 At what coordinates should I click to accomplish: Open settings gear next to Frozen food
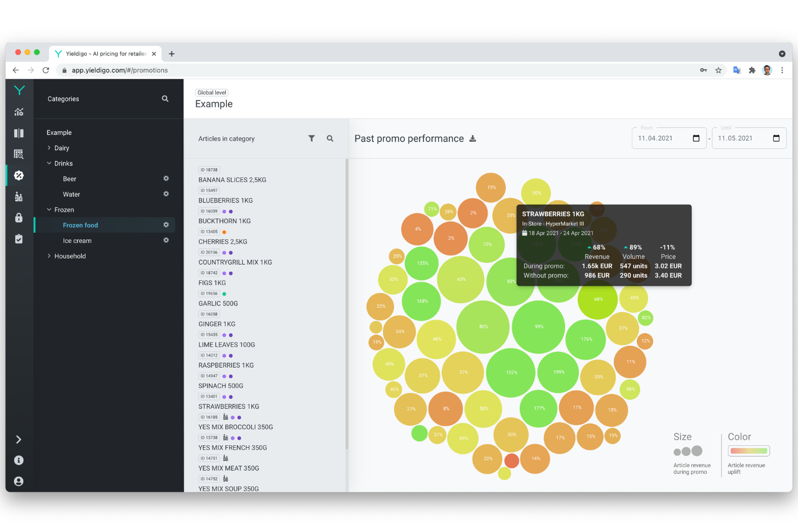(166, 225)
